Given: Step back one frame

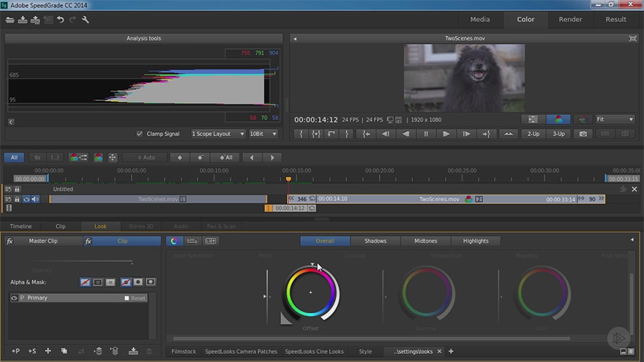Looking at the screenshot, I should (386, 134).
